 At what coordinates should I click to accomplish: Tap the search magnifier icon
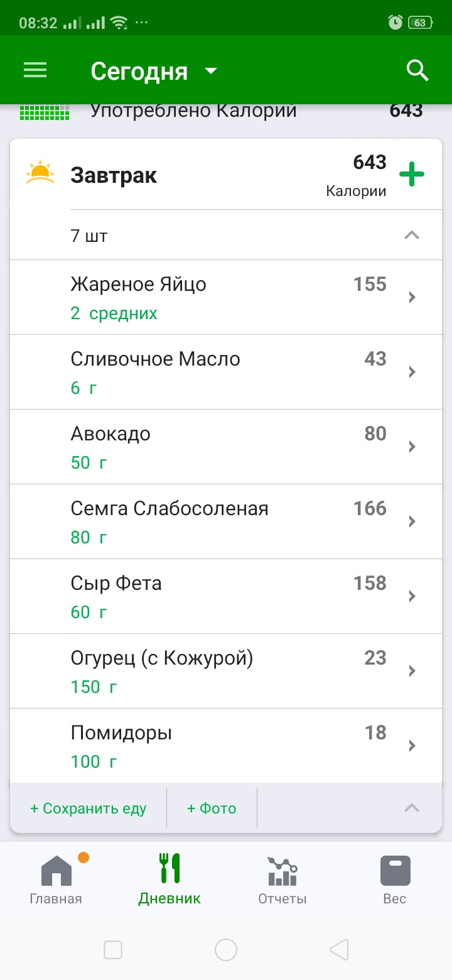[417, 71]
